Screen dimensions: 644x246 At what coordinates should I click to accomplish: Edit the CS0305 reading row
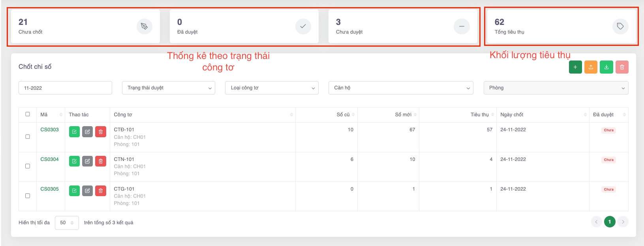coord(87,191)
